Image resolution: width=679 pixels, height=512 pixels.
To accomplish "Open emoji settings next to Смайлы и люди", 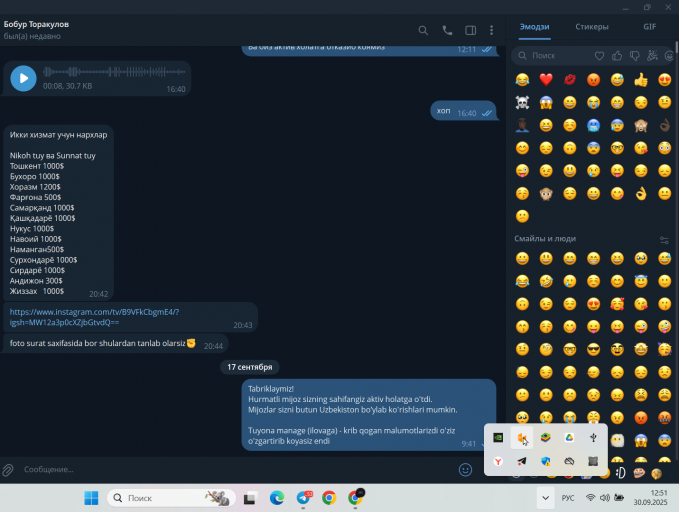I will (x=664, y=240).
